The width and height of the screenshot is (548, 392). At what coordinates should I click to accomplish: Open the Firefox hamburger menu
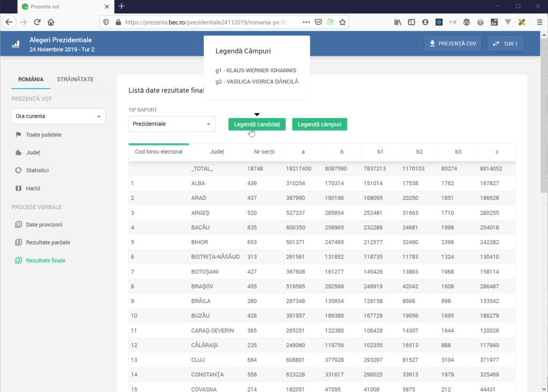tap(539, 22)
